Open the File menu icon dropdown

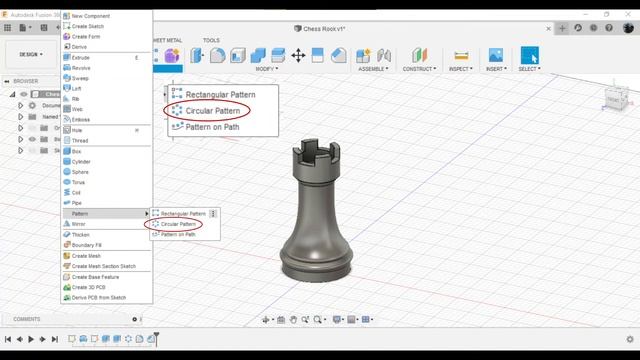25,28
